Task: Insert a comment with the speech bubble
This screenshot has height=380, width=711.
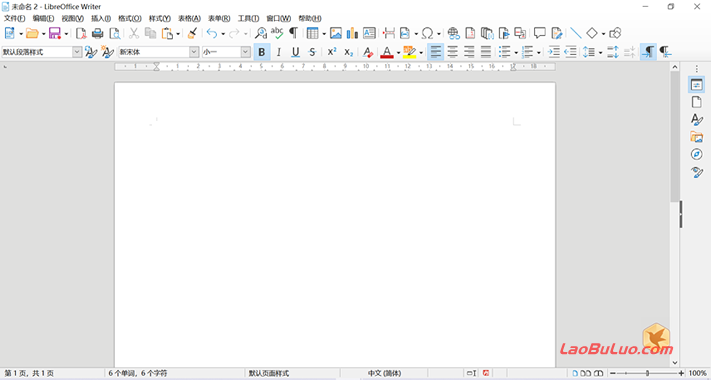Action: pos(540,33)
